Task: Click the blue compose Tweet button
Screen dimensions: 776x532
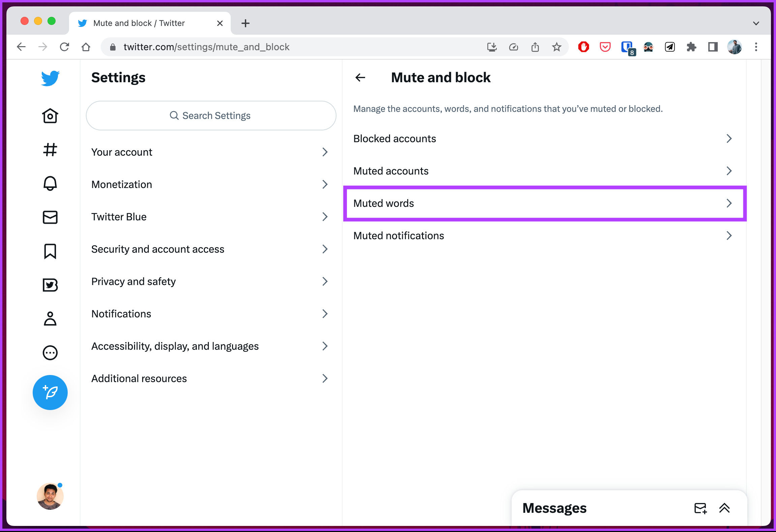Action: point(50,393)
